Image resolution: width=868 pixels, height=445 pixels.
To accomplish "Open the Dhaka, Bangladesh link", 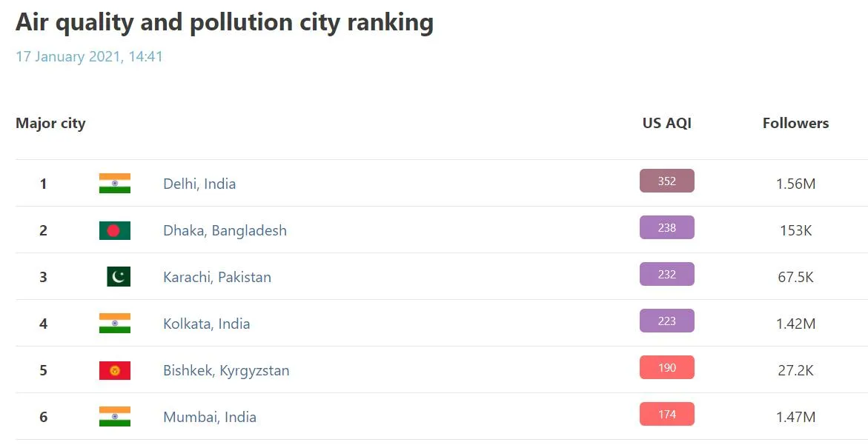I will click(225, 230).
